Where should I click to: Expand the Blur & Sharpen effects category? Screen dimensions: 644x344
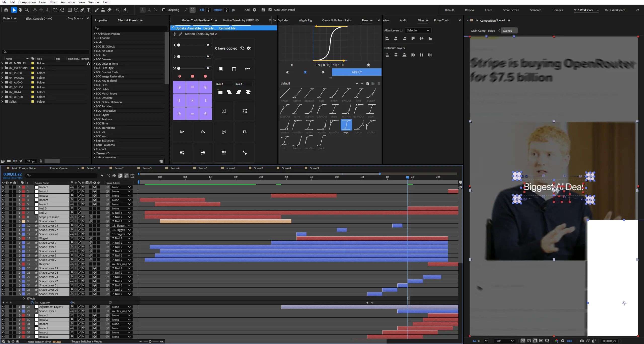(x=94, y=141)
